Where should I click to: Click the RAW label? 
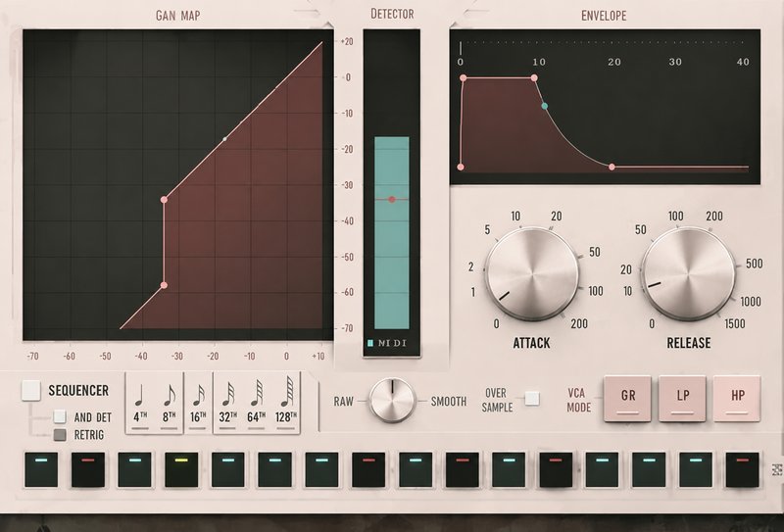tap(344, 402)
